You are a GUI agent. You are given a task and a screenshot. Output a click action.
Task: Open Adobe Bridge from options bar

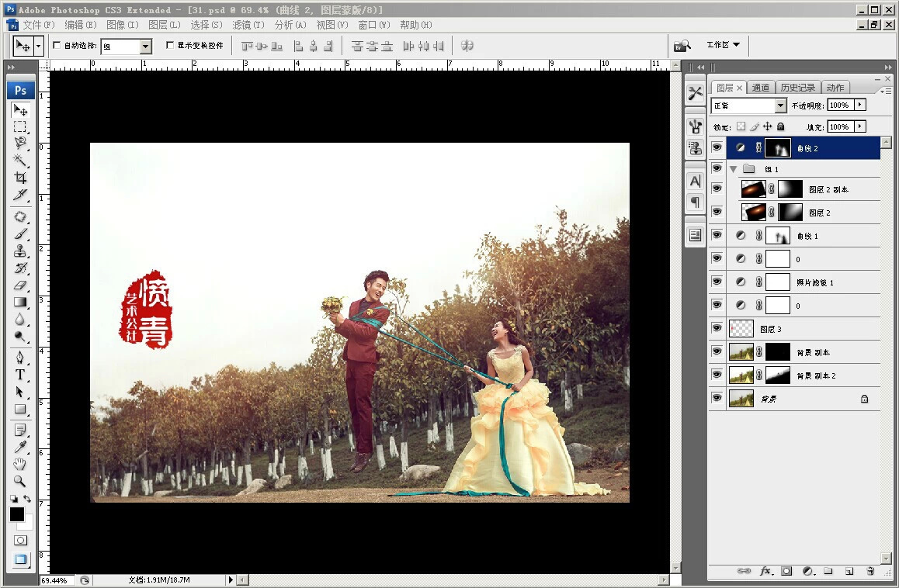point(682,45)
